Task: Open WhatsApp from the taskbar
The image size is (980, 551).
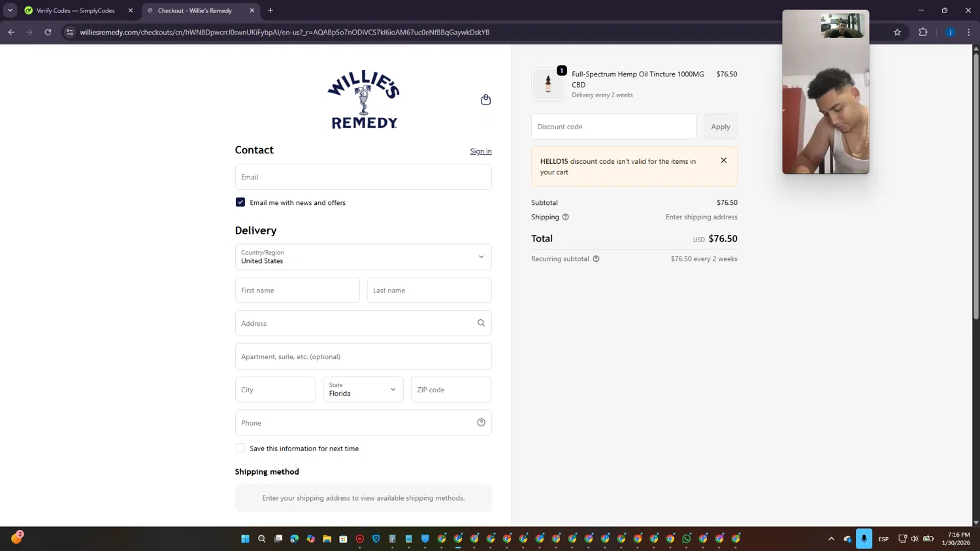Action: [687, 539]
